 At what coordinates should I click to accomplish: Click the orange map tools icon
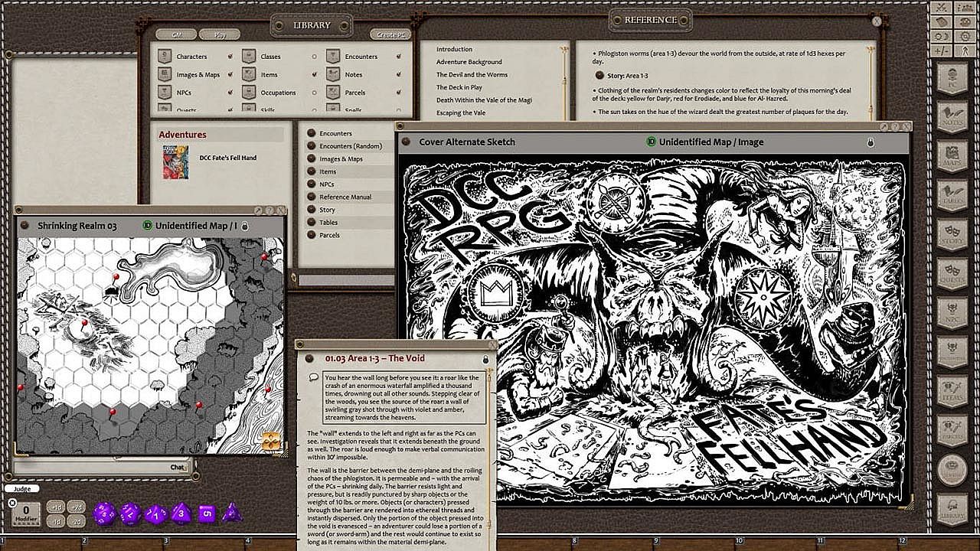point(272,442)
